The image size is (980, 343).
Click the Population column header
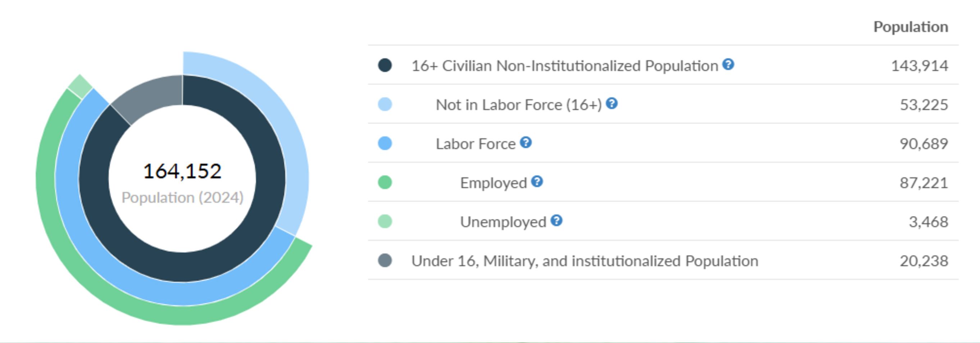(910, 27)
